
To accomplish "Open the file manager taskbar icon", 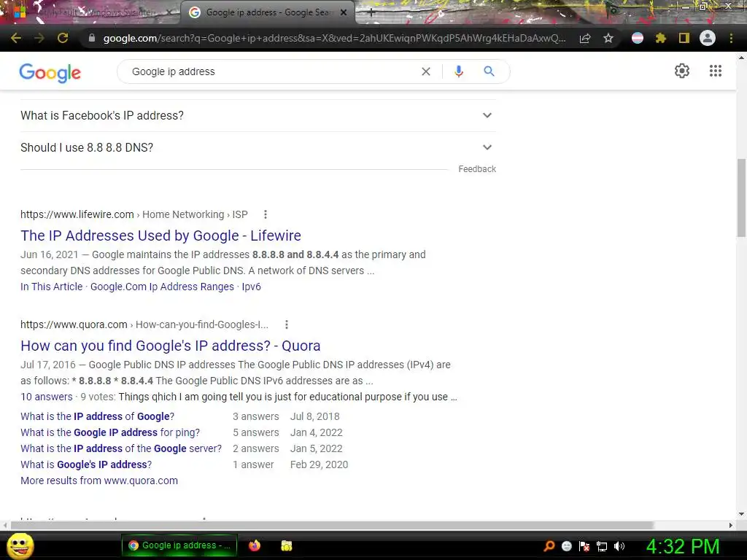I will [286, 545].
